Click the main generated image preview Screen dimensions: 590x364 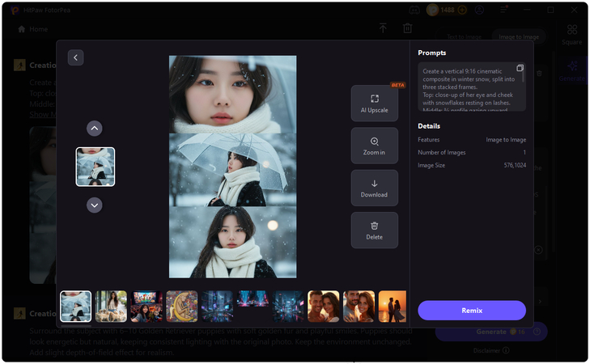click(x=232, y=167)
